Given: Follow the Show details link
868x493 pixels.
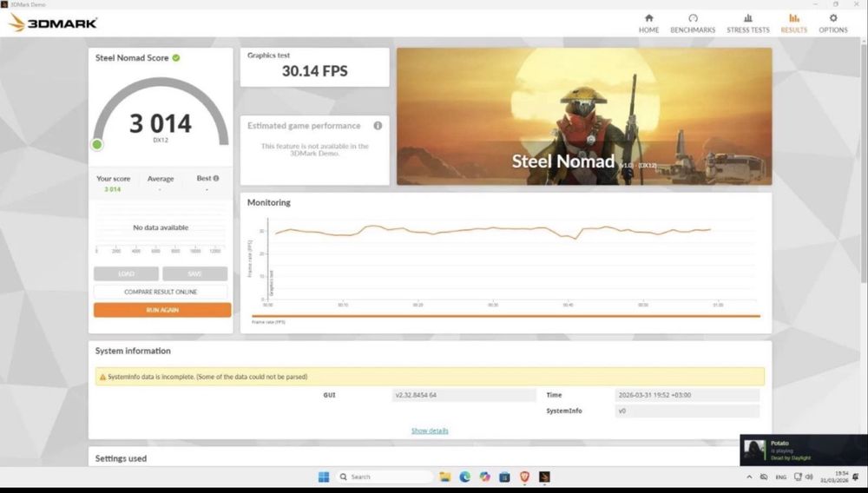Looking at the screenshot, I should [430, 431].
